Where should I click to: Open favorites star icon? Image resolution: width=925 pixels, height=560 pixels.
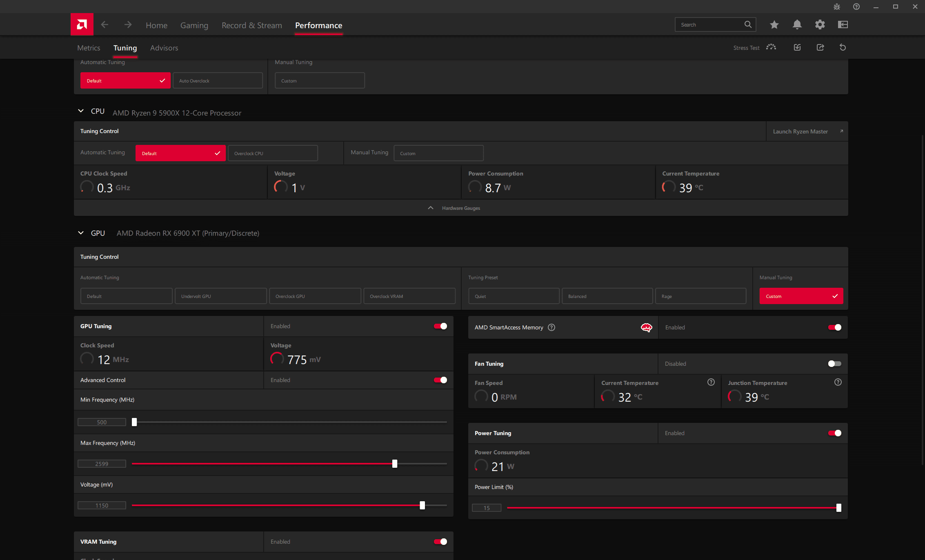coord(774,24)
